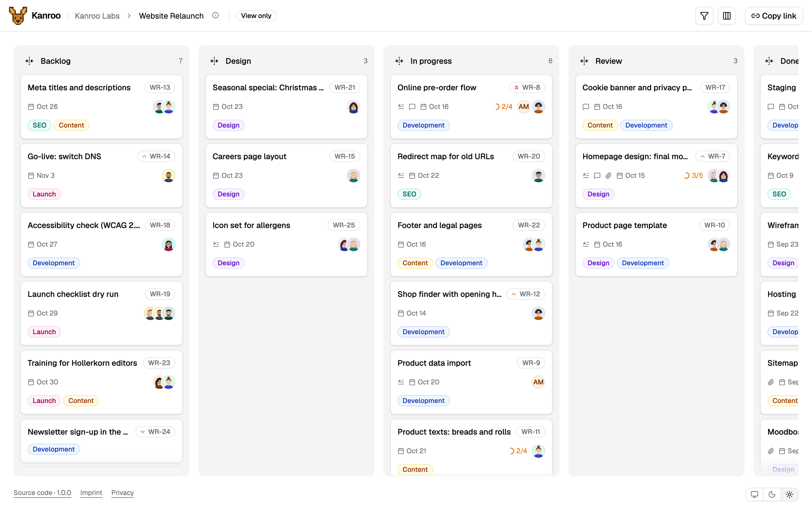This screenshot has height=508, width=812.
Task: Collapse the Design column icon
Action: (214, 61)
